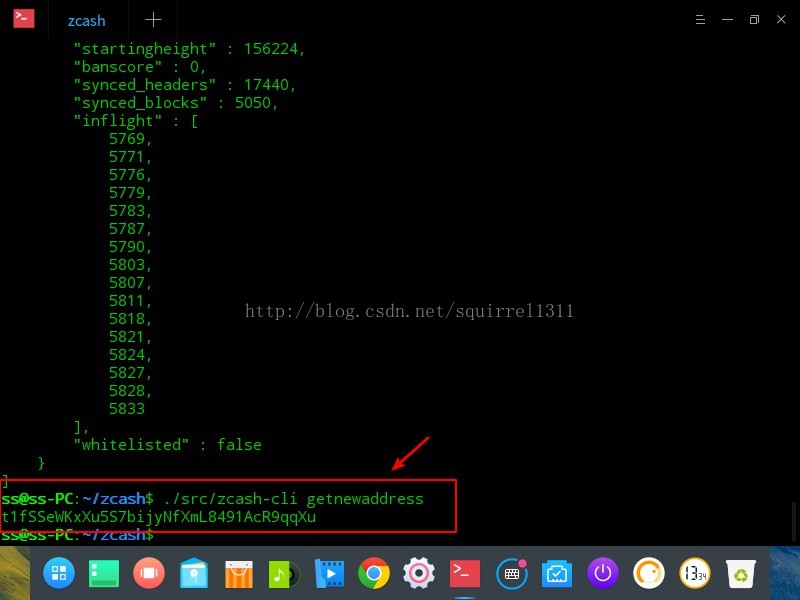Click the command text ./src/zcash-cli getnewaddress

pos(293,498)
